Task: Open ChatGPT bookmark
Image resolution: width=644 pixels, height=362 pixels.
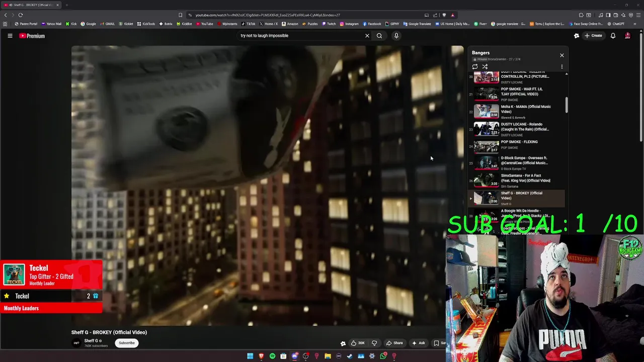Action: (x=615, y=24)
